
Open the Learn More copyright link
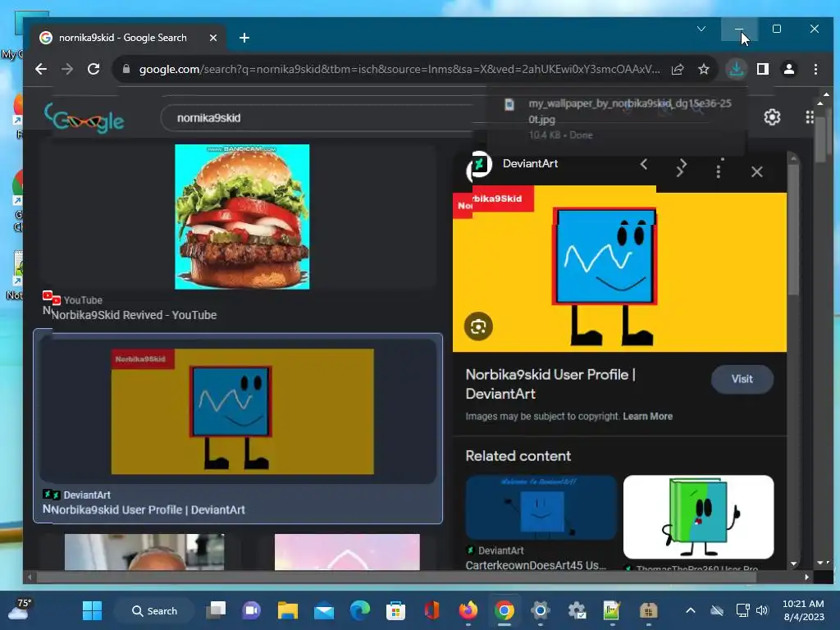[648, 416]
